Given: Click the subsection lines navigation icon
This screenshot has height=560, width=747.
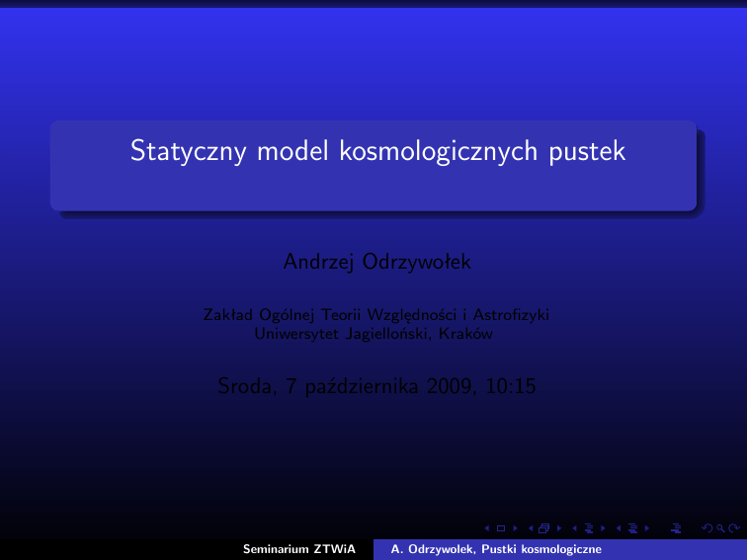Looking at the screenshot, I should point(587,530).
